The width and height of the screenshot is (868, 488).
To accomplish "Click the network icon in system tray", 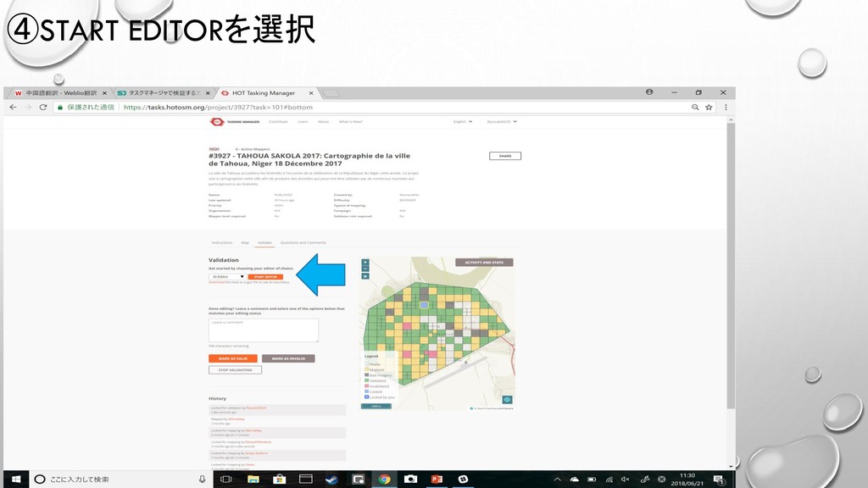I will [x=609, y=480].
